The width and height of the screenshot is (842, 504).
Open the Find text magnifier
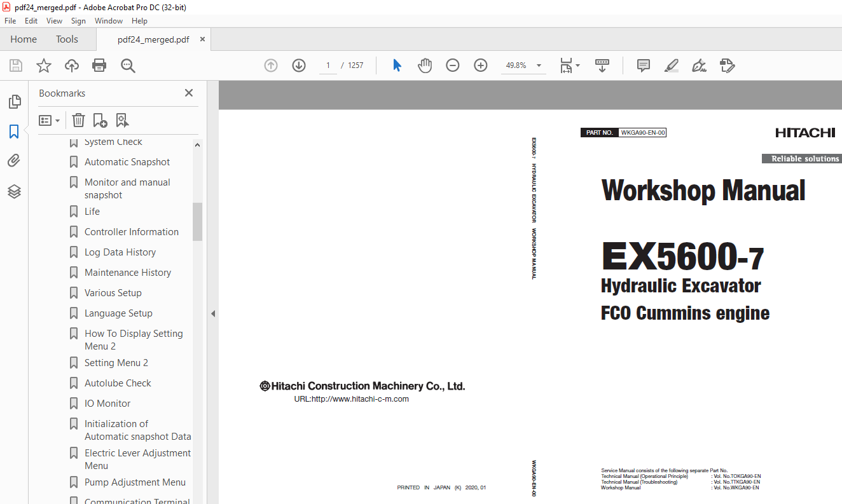click(128, 65)
